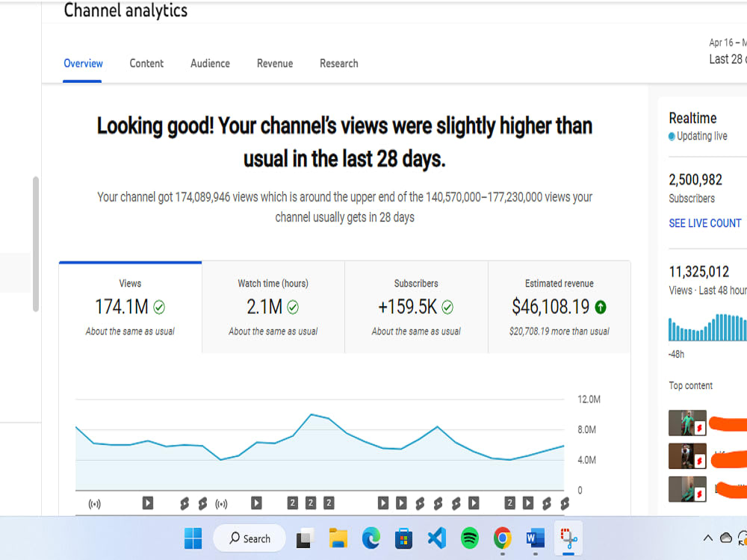Click a live stream marker below the views chart
The image size is (747, 560).
click(x=95, y=503)
